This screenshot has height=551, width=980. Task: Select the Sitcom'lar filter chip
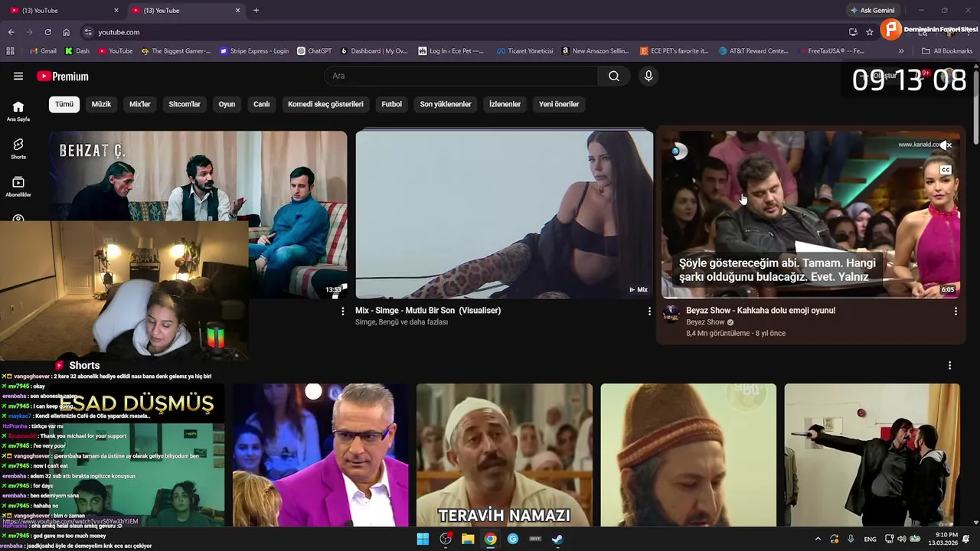185,104
